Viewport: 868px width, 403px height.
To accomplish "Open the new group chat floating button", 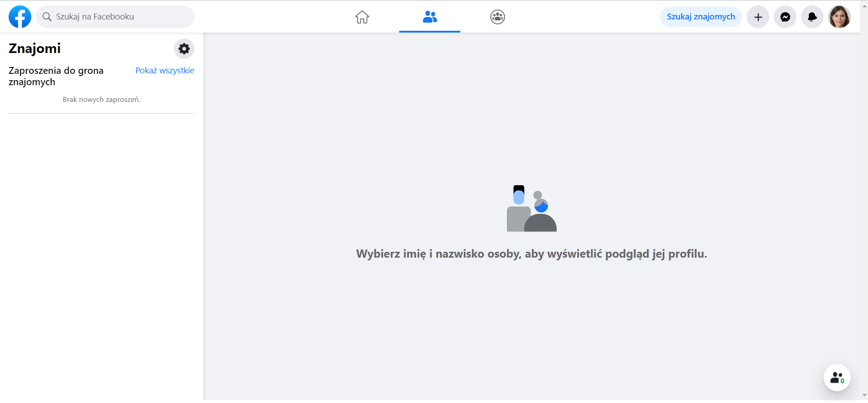I will click(837, 378).
